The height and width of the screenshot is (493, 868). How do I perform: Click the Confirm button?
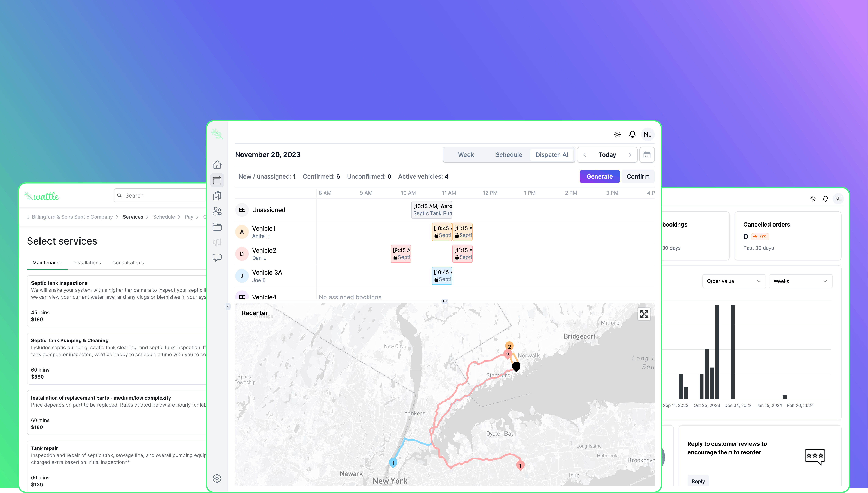pos(637,176)
